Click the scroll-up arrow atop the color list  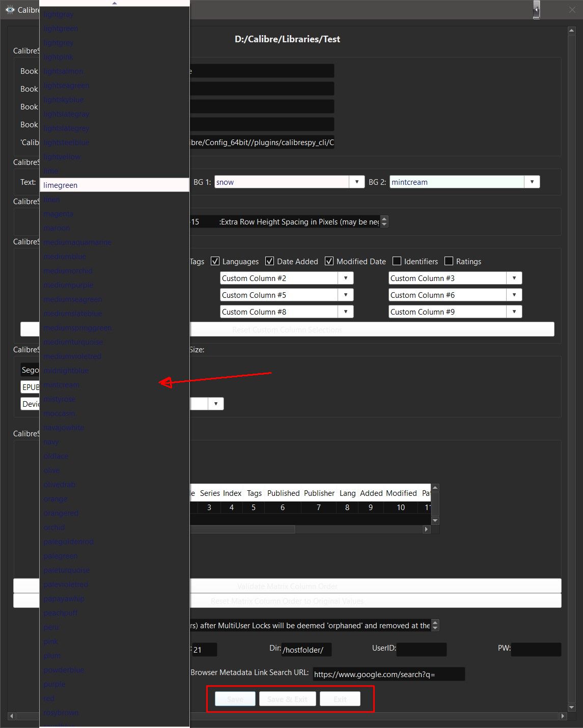[115, 3]
